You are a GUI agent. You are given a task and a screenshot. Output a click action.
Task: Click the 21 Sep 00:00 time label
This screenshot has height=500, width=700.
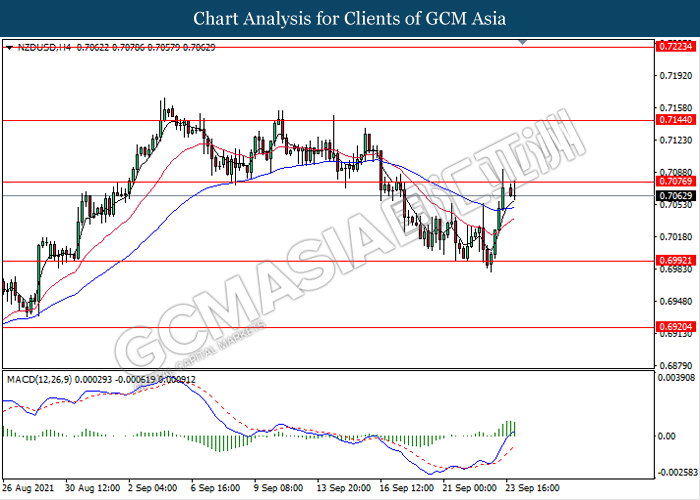click(470, 488)
